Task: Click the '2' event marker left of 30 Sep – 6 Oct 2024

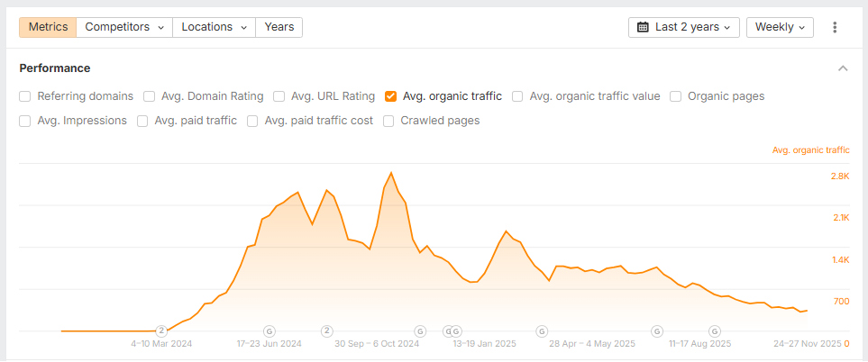Action: point(326,330)
